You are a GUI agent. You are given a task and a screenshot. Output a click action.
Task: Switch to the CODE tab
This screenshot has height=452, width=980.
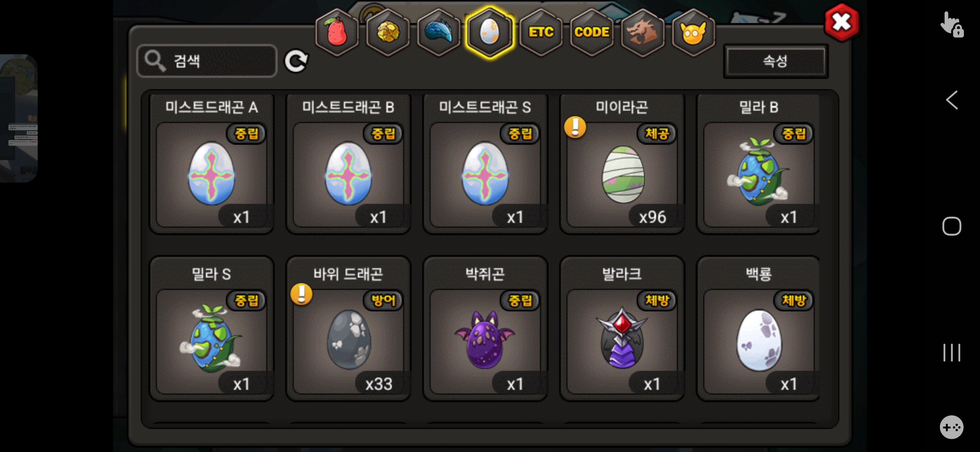(x=591, y=32)
